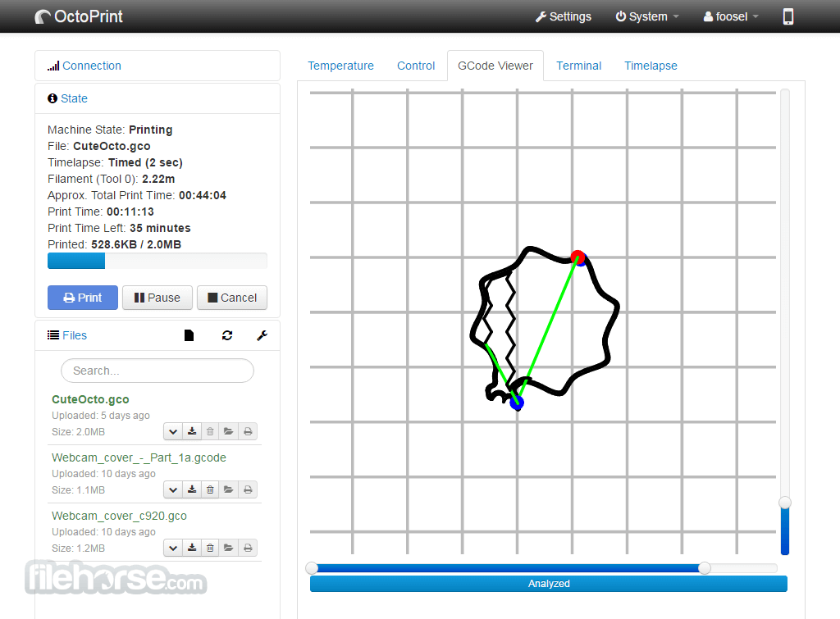Click the right handle of the horizontal command slider
Viewport: 840px width, 619px height.
[705, 568]
